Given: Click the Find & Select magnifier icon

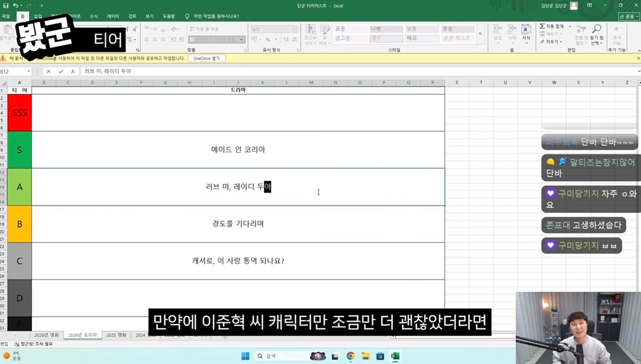Looking at the screenshot, I should (x=597, y=29).
